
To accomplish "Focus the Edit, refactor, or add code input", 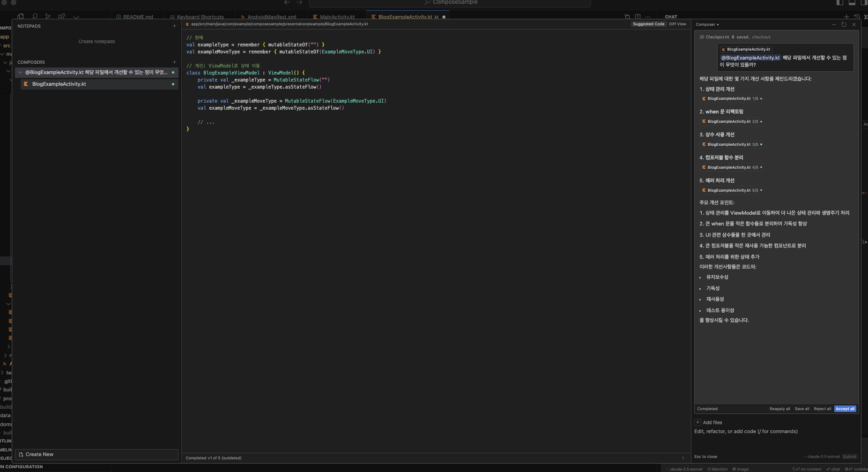I will pyautogui.click(x=776, y=431).
